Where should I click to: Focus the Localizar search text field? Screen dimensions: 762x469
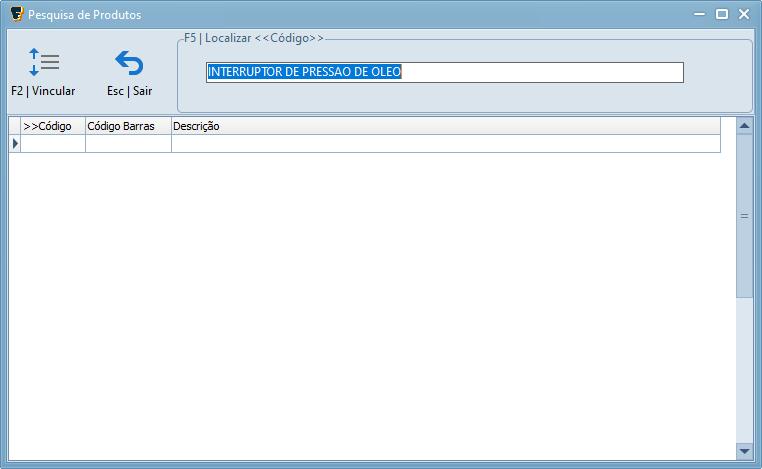(x=444, y=72)
